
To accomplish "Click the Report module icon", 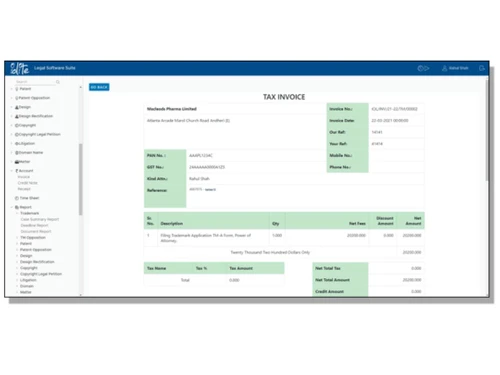I will (17, 207).
